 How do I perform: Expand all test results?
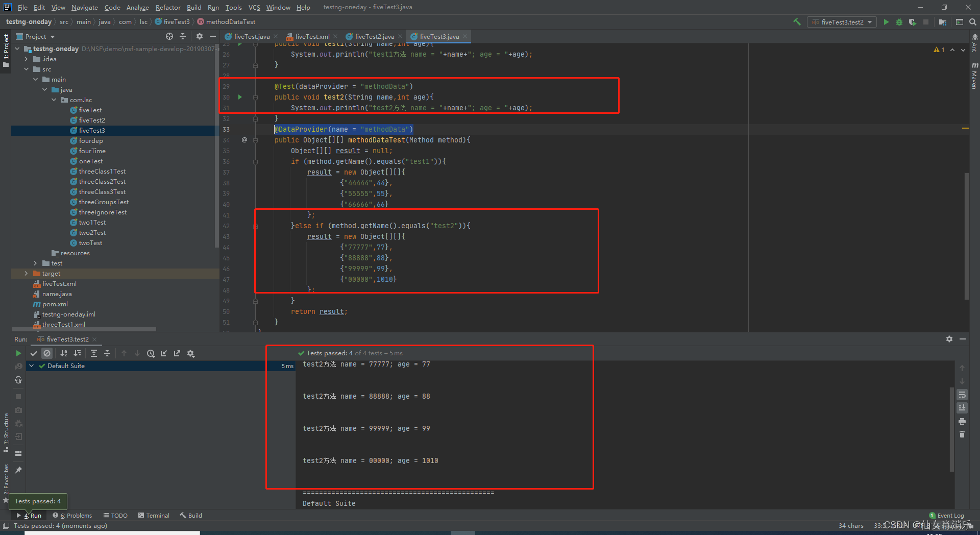click(x=94, y=353)
